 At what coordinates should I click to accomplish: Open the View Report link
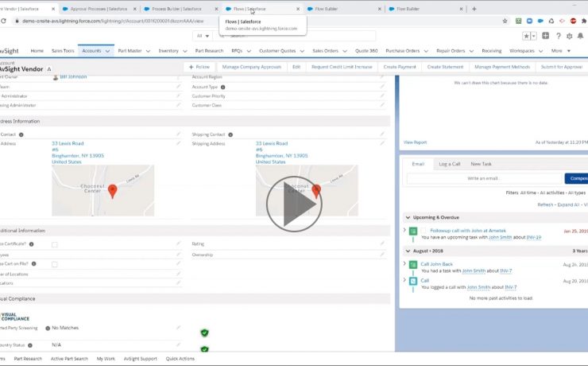click(x=415, y=142)
